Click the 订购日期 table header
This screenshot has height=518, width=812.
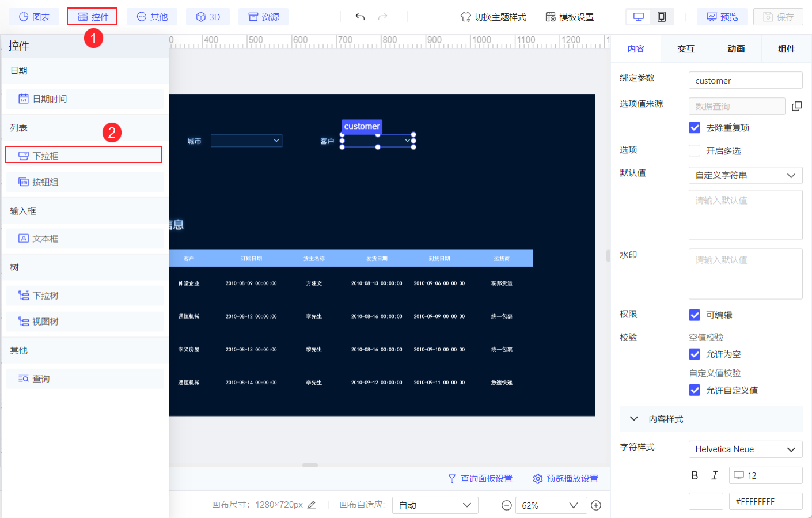[252, 259]
